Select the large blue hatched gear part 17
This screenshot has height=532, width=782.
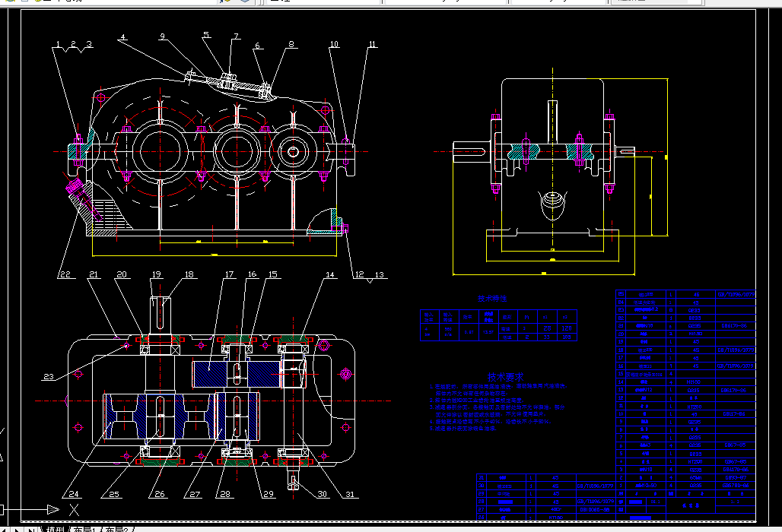[237, 374]
